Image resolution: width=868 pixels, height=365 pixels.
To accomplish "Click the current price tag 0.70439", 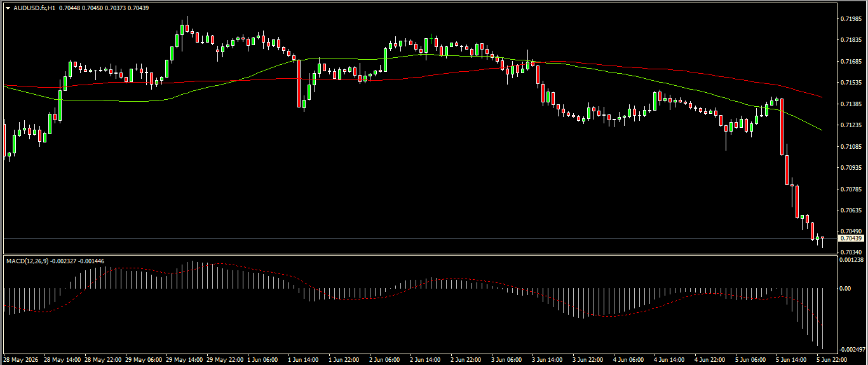I will [851, 238].
